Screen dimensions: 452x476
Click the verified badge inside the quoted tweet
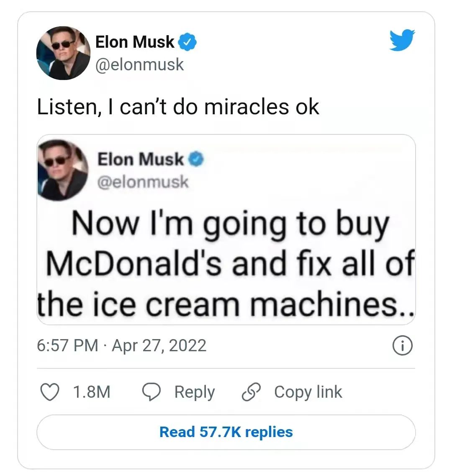click(x=196, y=160)
